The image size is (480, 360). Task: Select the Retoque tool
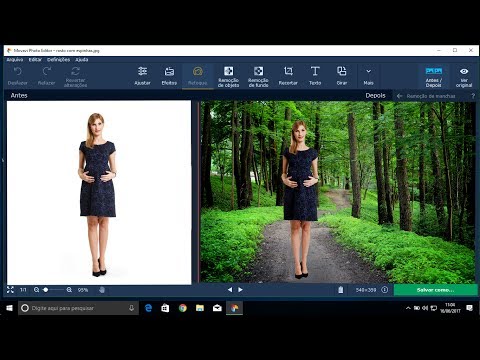(198, 76)
